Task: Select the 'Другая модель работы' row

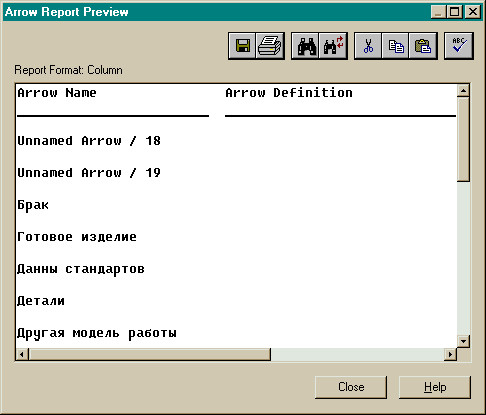Action: [x=97, y=333]
